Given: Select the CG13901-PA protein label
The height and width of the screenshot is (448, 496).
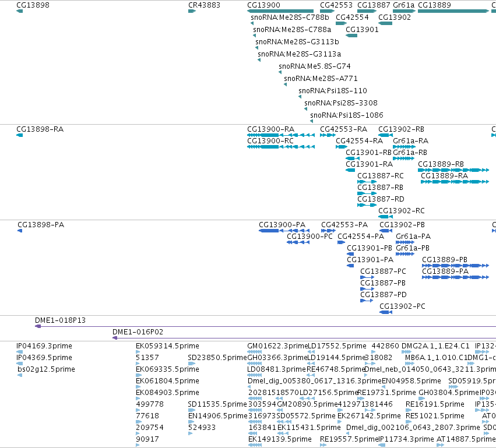Looking at the screenshot, I should (370, 260).
